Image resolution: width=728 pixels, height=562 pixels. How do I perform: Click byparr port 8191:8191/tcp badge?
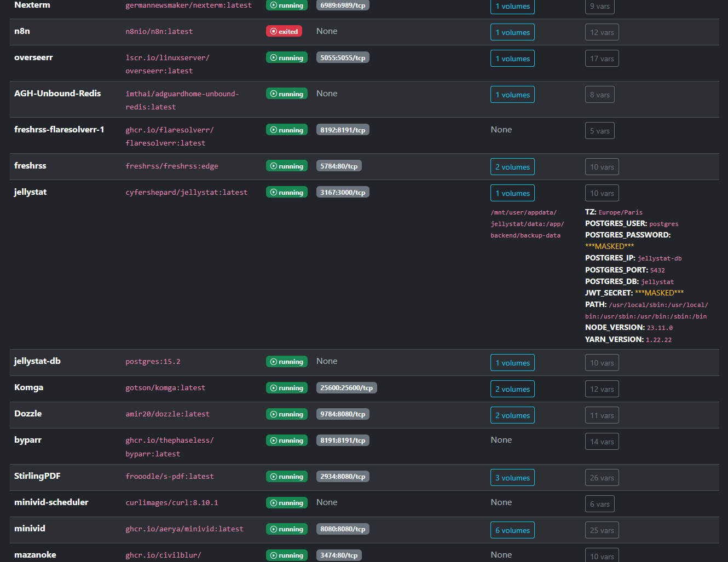(343, 440)
